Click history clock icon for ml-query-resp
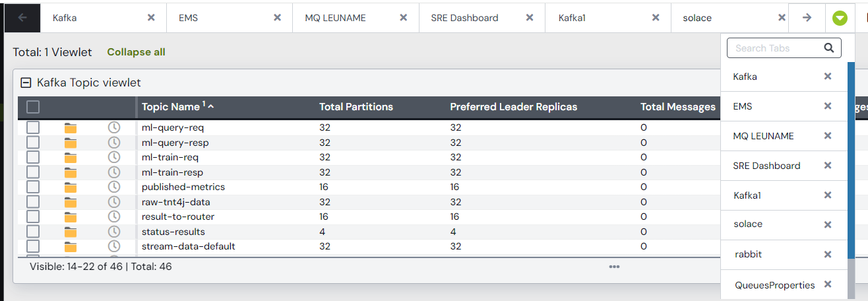Screen dimensions: 868x301 click(114, 142)
